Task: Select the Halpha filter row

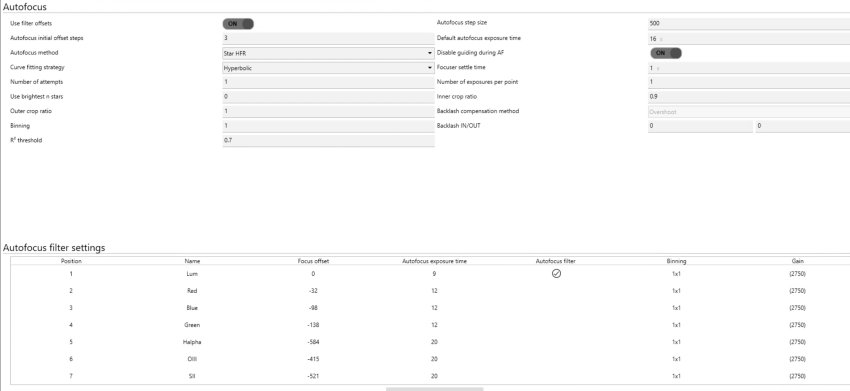Action: point(430,342)
